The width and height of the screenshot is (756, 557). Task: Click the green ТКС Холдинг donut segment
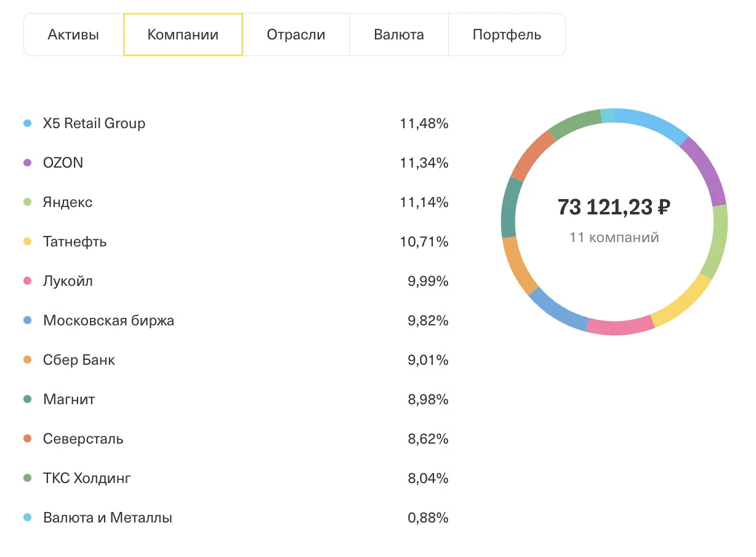pos(574,124)
